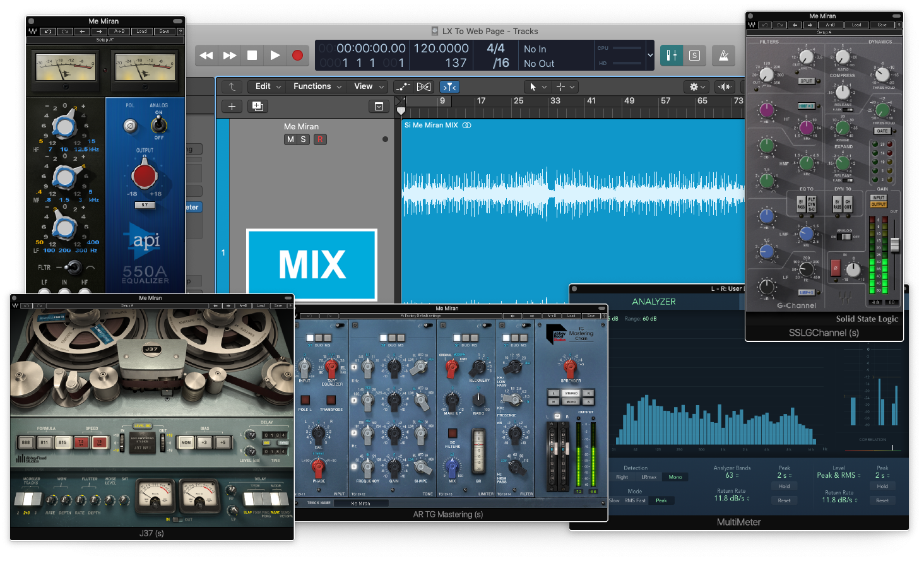Toggle the Solo 'S' control bar button
The image size is (924, 561).
pos(694,56)
